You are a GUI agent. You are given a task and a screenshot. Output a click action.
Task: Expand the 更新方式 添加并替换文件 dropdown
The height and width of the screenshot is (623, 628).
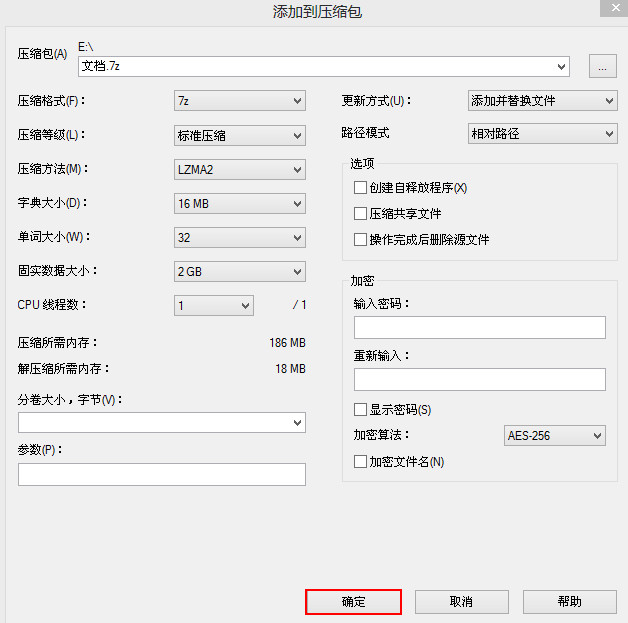pos(543,100)
